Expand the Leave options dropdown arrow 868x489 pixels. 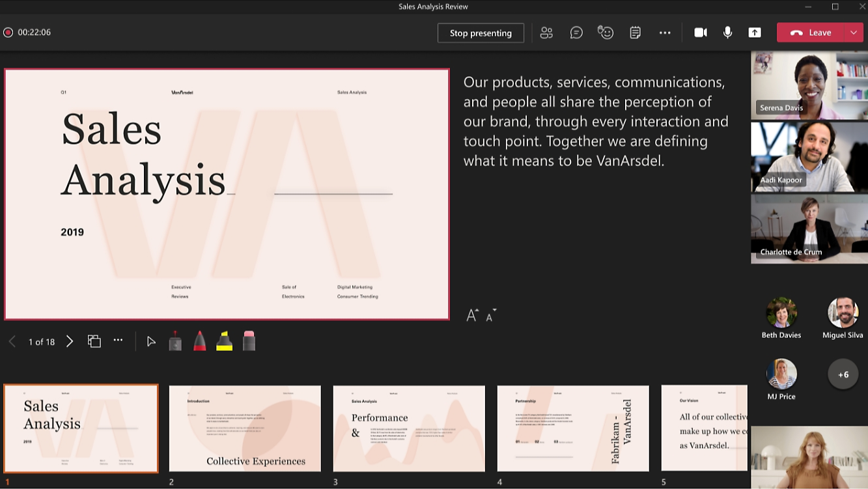click(854, 33)
